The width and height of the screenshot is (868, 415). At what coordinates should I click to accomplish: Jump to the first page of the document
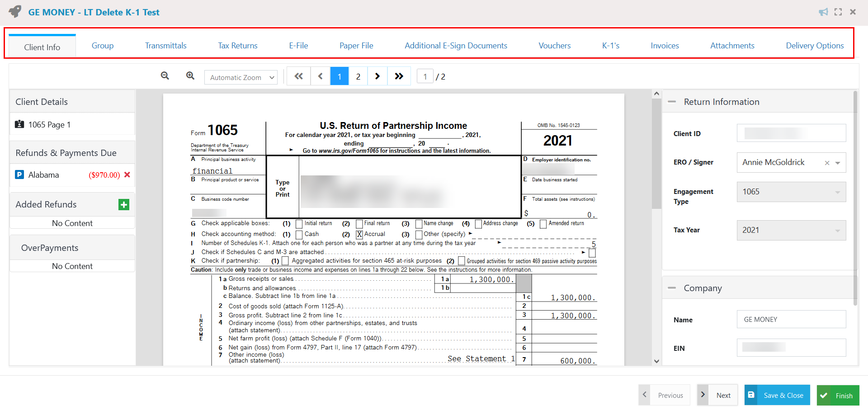click(298, 76)
